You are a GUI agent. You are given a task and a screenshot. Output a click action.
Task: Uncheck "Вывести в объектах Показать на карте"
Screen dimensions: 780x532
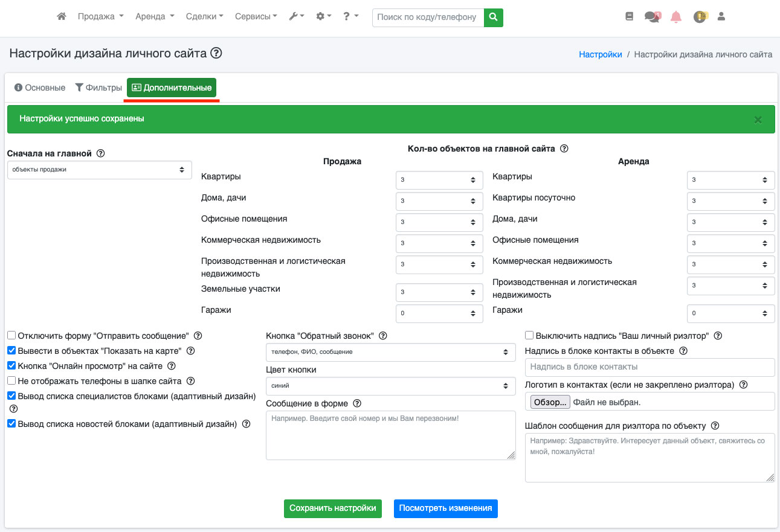pos(11,351)
